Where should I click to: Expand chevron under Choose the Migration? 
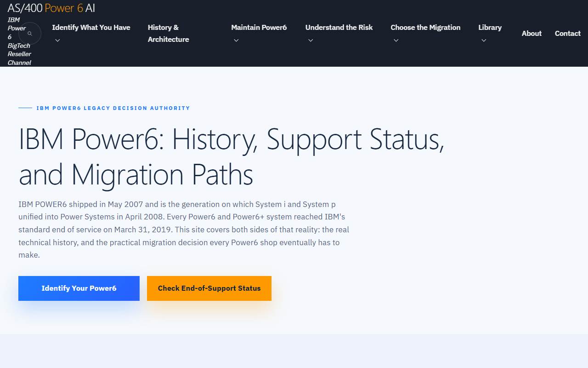tap(396, 40)
